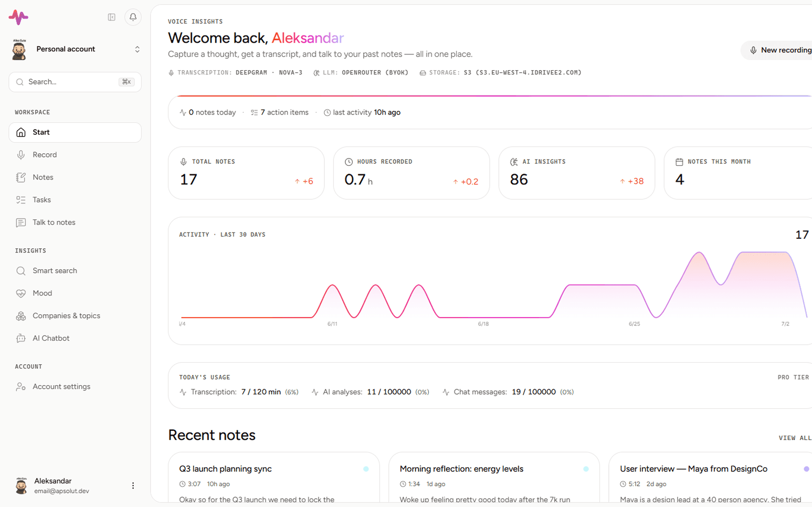812x507 pixels.
Task: Open the Start page
Action: point(75,132)
